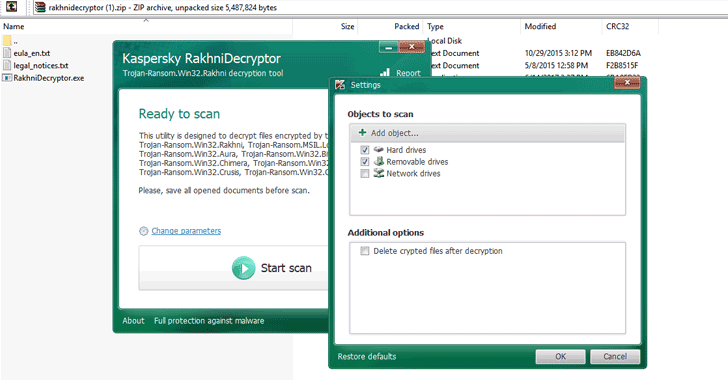The width and height of the screenshot is (728, 380).
Task: Enable the Network drives checkbox
Action: point(364,173)
